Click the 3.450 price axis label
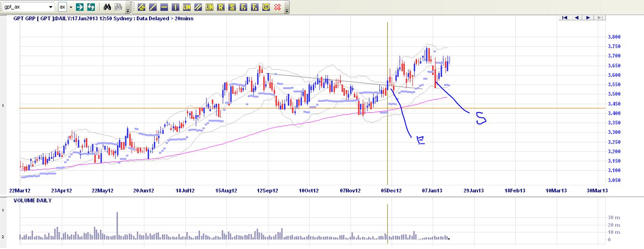This screenshot has width=644, height=249. pyautogui.click(x=614, y=104)
